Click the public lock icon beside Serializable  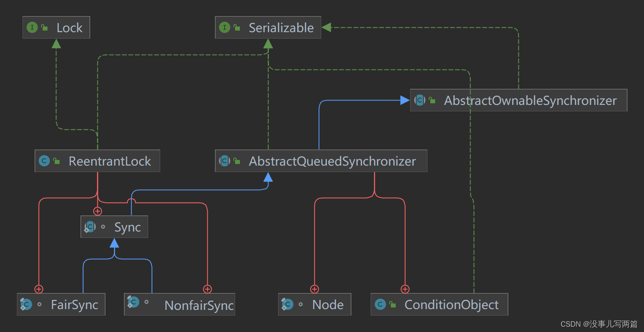pos(237,27)
